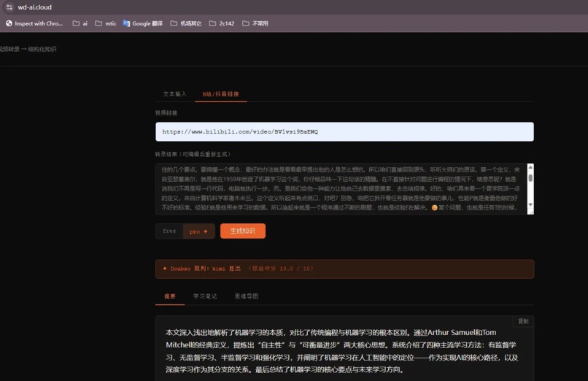Click the 复制 button on the summary

pyautogui.click(x=523, y=321)
